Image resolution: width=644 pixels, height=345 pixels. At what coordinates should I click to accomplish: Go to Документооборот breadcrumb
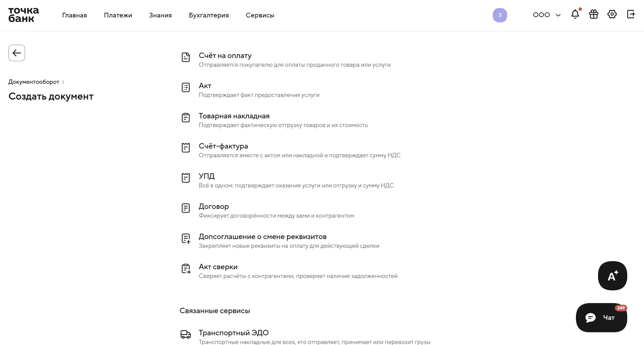click(34, 82)
